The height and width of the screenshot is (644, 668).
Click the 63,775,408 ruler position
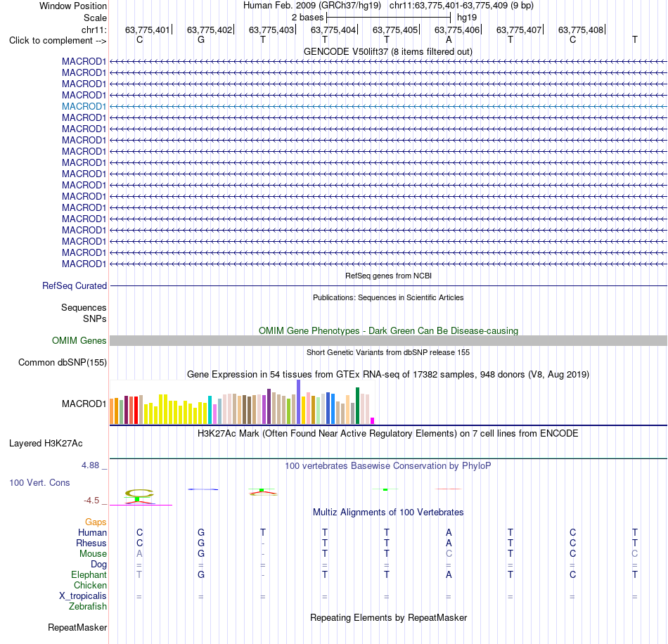(581, 30)
